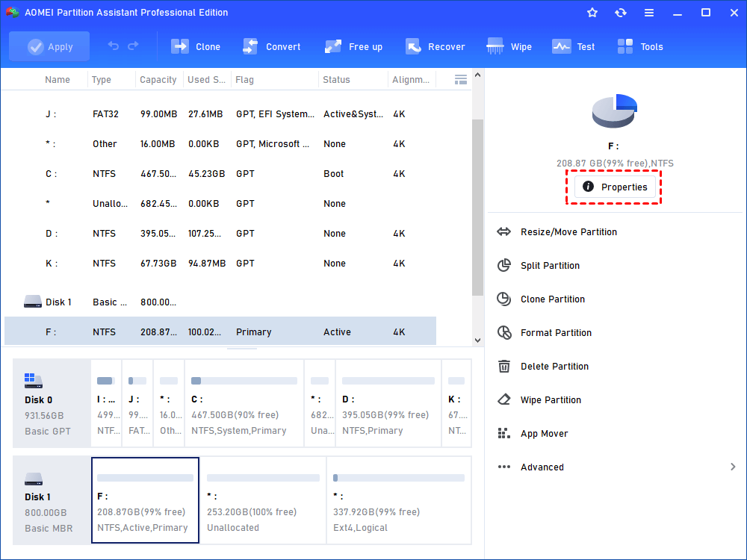Click the undo arrow icon
Viewport: 747px width, 560px height.
click(x=114, y=46)
